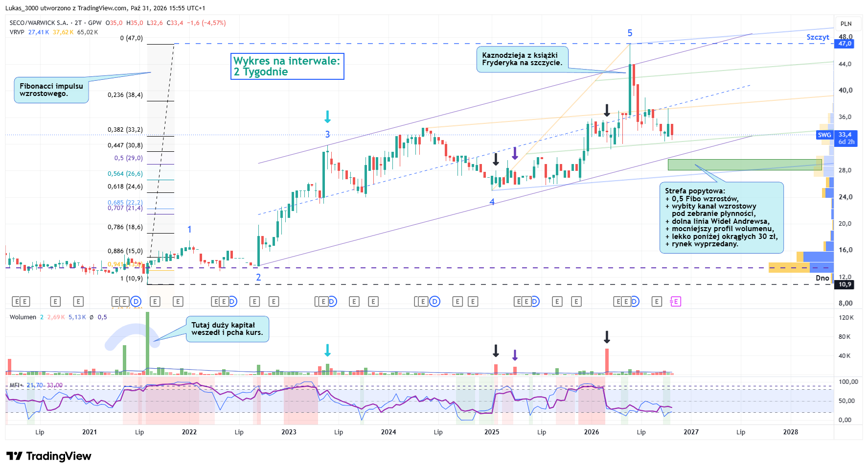Select the 'Kaznodzieja z książki Fryderyka' callout
The image size is (868, 472).
[522, 59]
